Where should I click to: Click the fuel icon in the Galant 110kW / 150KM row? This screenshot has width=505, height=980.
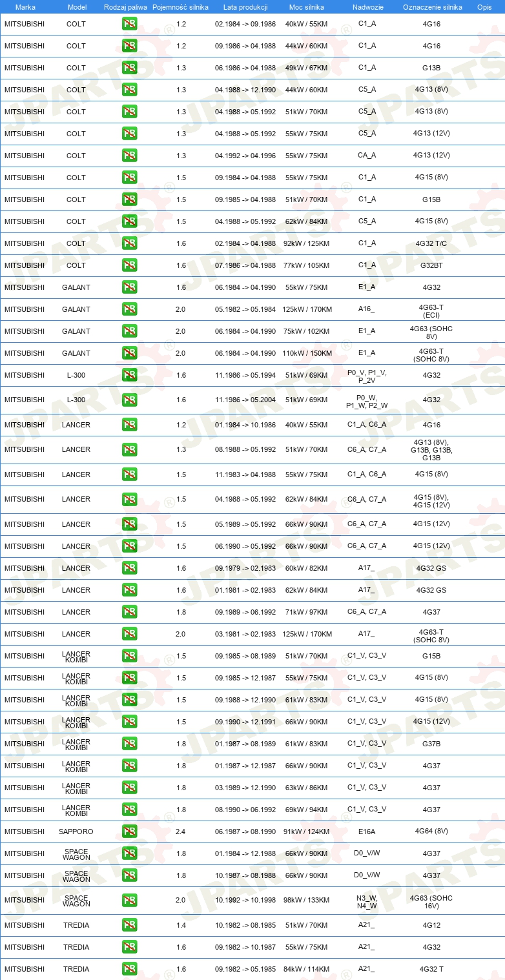pyautogui.click(x=129, y=353)
